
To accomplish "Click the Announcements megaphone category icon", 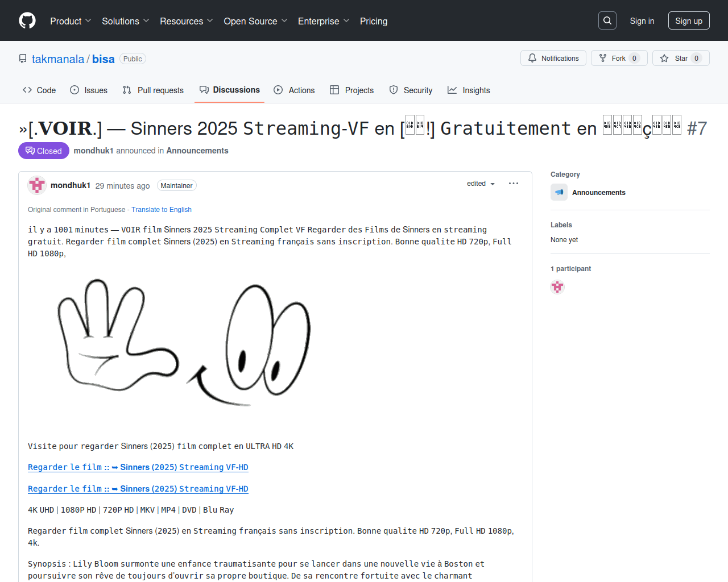I will pos(559,192).
